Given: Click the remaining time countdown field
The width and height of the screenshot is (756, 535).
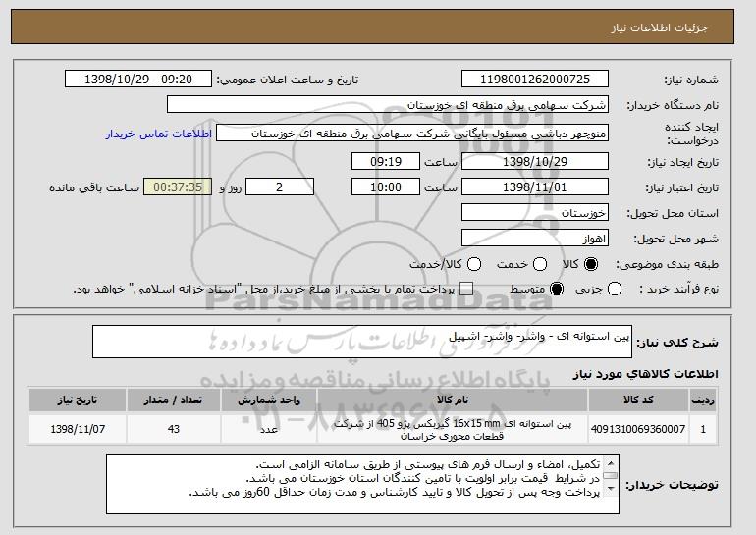Looking at the screenshot, I should [178, 187].
